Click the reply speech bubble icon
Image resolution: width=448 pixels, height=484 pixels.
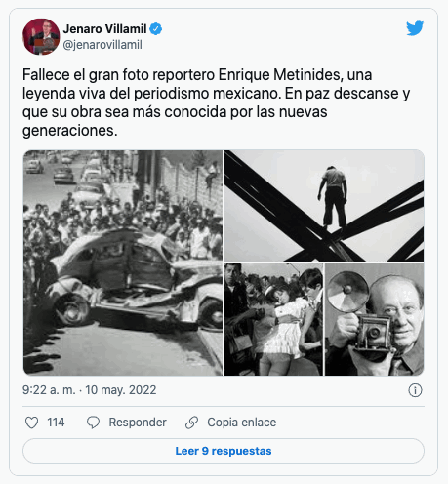click(x=93, y=423)
